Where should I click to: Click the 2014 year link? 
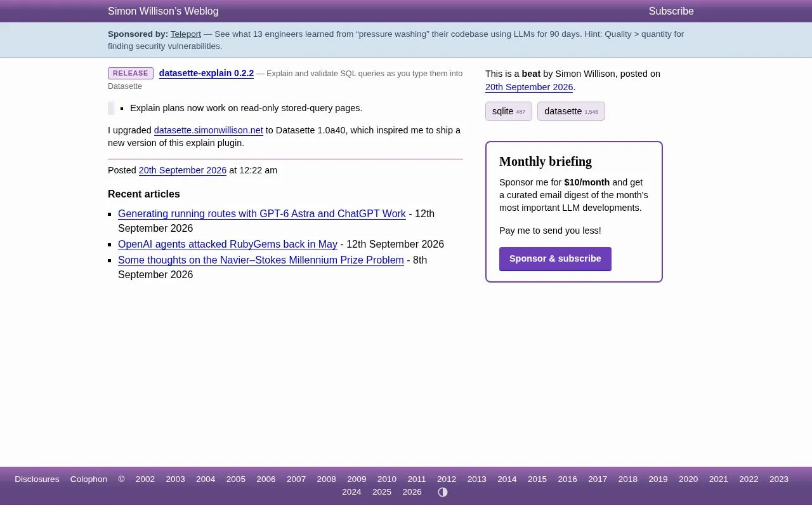pos(507,479)
